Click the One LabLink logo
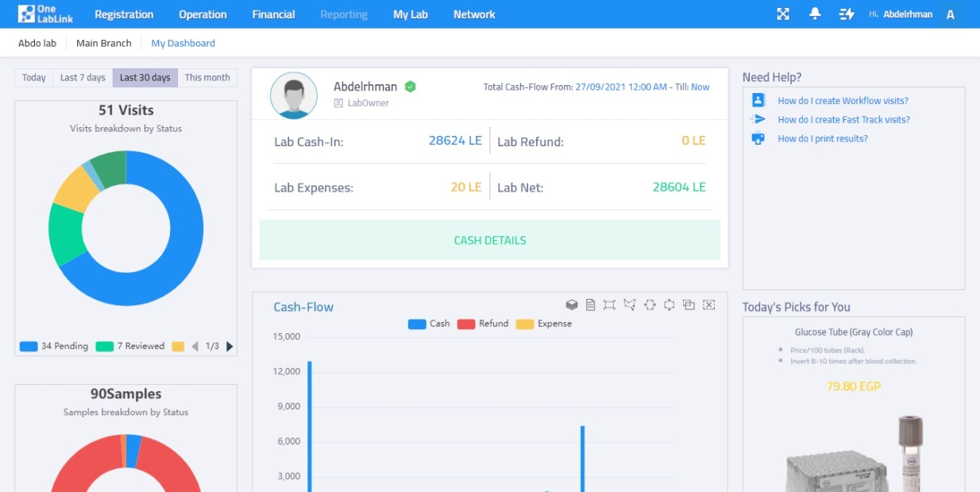980x492 pixels. 45,14
